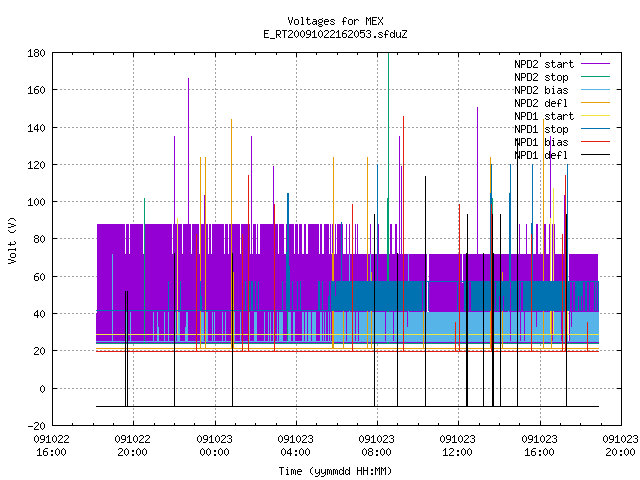Click the x-axis label '091023 00:00'

tap(214, 446)
